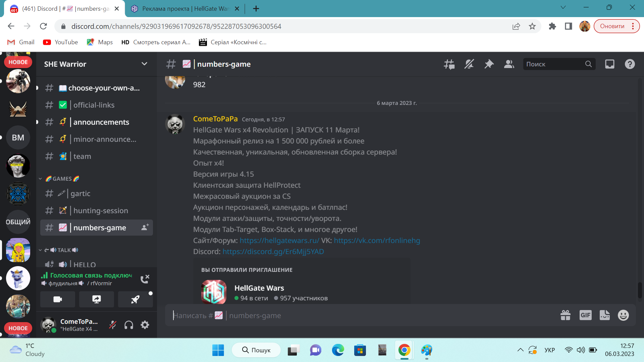
Task: Open the gartic channel
Action: coord(97,193)
